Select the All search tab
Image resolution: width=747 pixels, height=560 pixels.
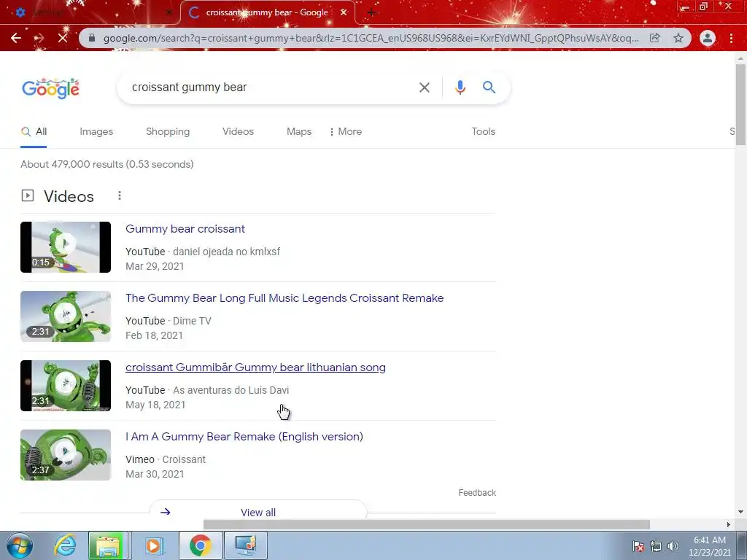34,132
